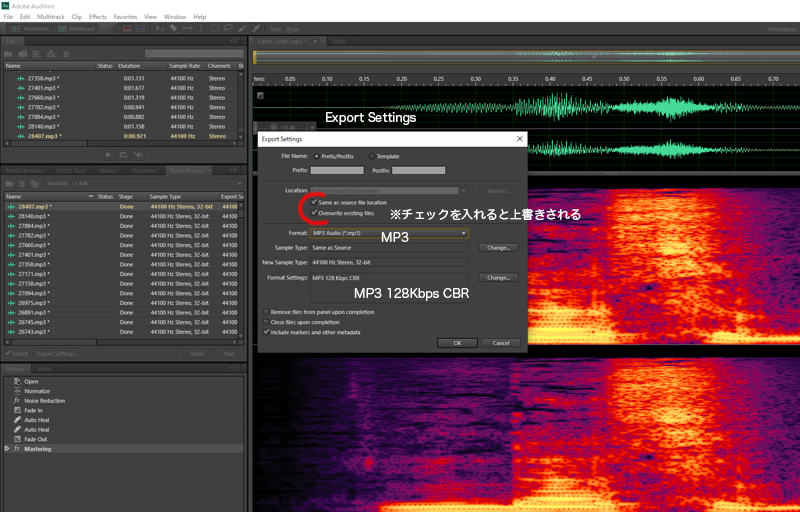
Task: Toggle the spectral frequency display button
Action: tap(127, 29)
